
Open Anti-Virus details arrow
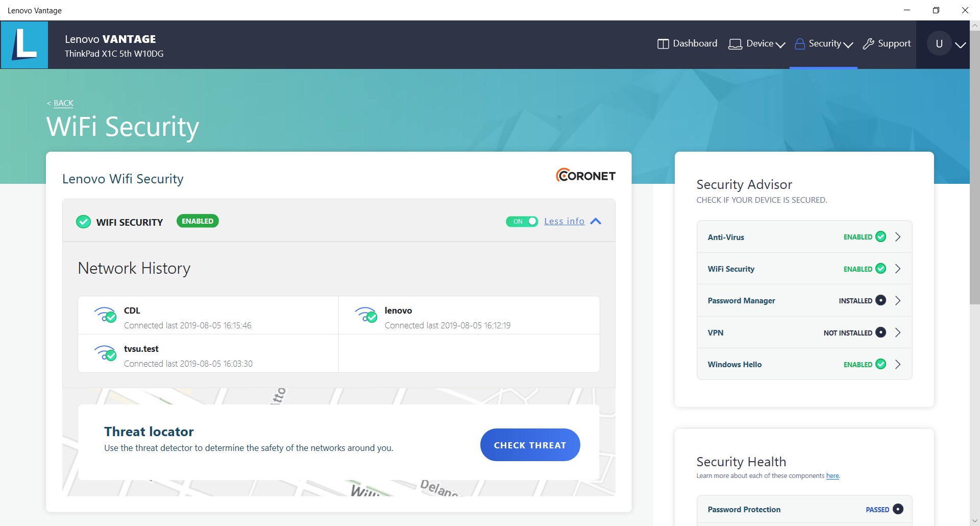click(x=898, y=236)
